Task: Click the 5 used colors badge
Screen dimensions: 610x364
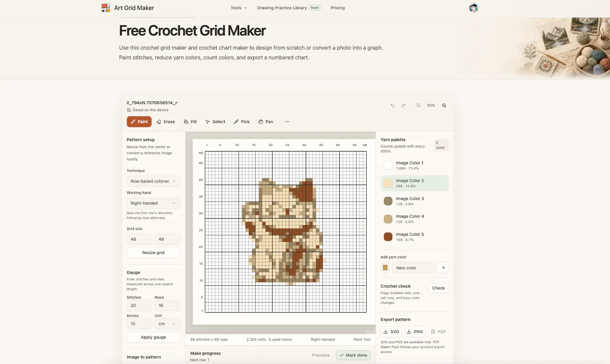Action: tap(440, 145)
